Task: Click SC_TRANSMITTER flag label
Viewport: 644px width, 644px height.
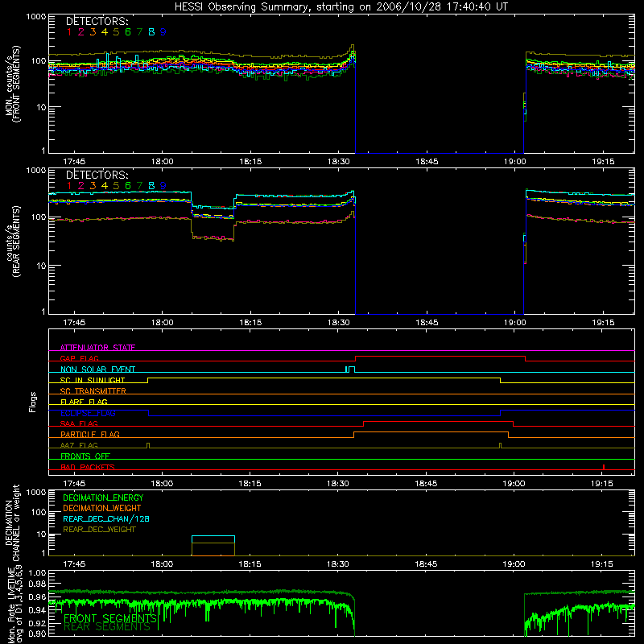Action: pyautogui.click(x=93, y=391)
